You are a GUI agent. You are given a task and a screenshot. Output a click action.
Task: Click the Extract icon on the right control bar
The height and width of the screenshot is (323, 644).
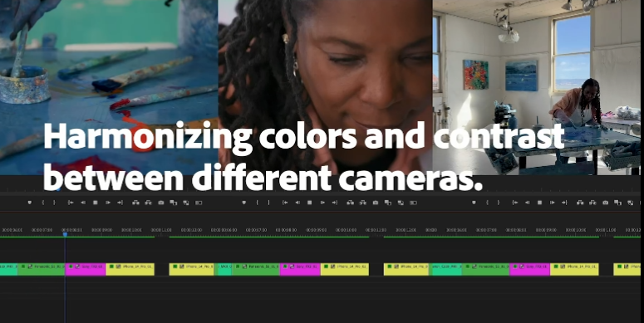click(592, 203)
